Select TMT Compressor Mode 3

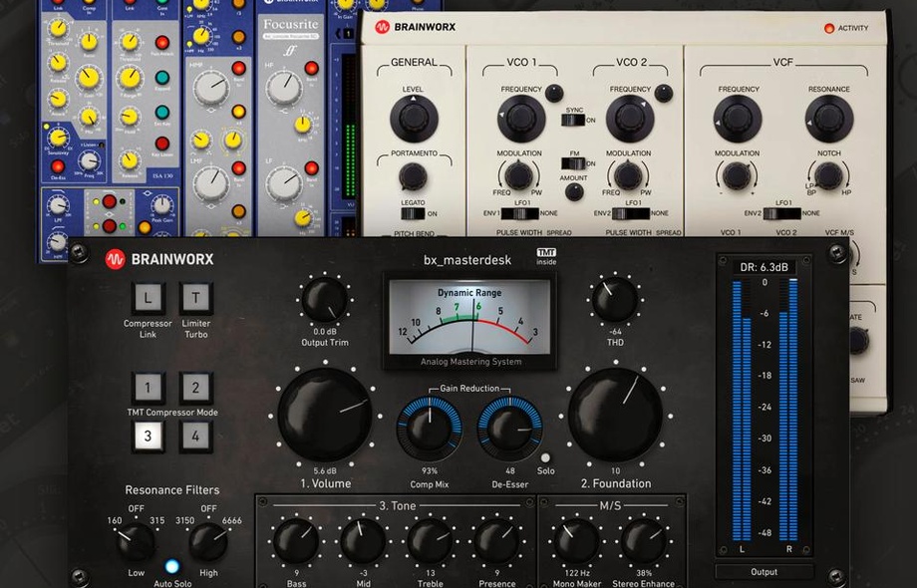pos(148,436)
